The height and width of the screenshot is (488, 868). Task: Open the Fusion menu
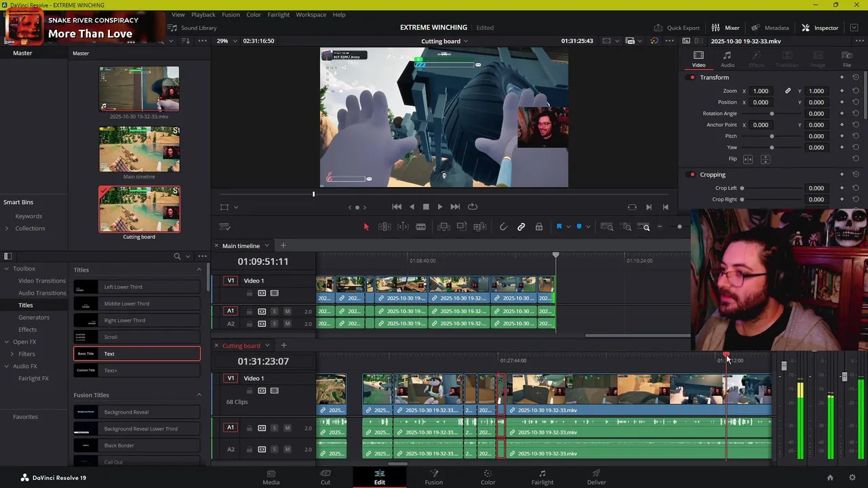(231, 14)
